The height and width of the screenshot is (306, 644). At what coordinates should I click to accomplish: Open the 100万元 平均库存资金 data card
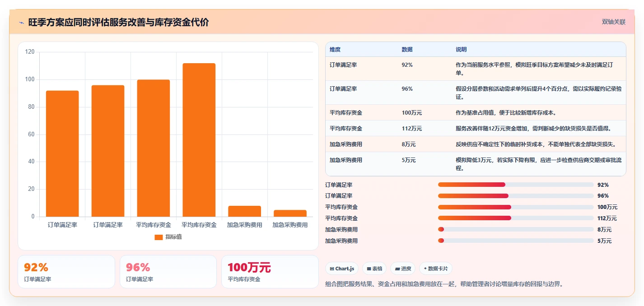[270, 272]
